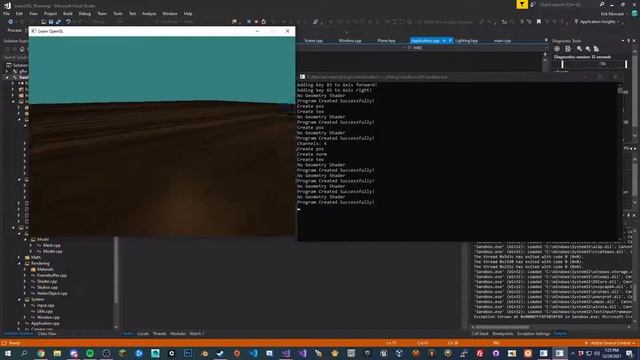This screenshot has width=640, height=360.
Task: Expand the Math folder in Solution Explorer
Action: (x=19, y=258)
